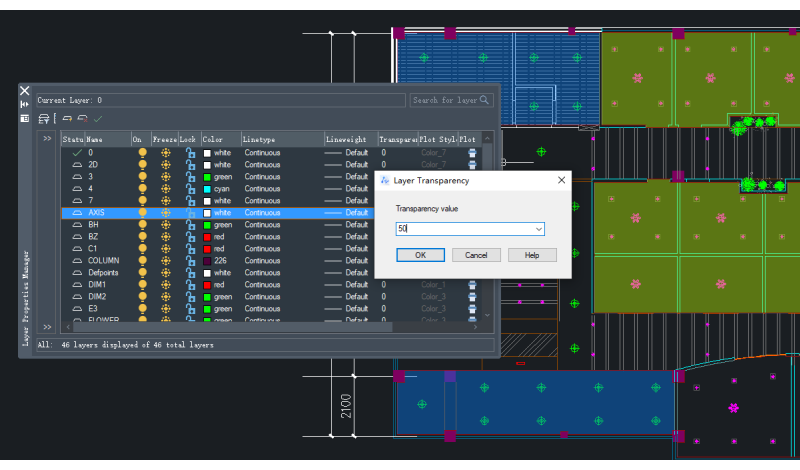This screenshot has width=800, height=470.
Task: Toggle freeze state of layer C1
Action: click(165, 249)
